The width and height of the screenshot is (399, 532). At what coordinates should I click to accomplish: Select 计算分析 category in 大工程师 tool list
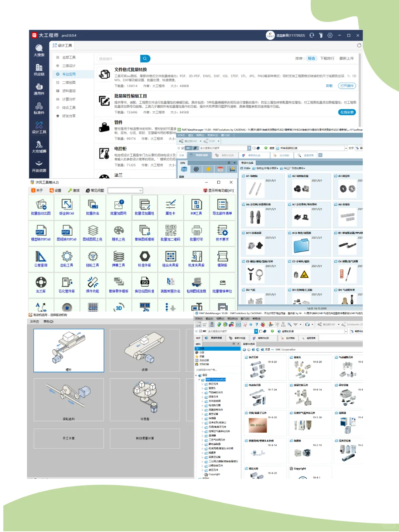(x=69, y=99)
